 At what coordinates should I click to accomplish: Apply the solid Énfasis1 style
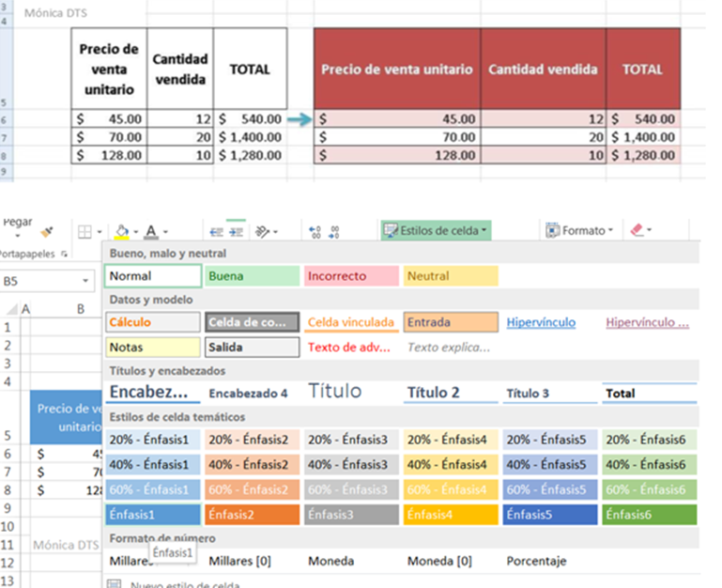pyautogui.click(x=153, y=515)
